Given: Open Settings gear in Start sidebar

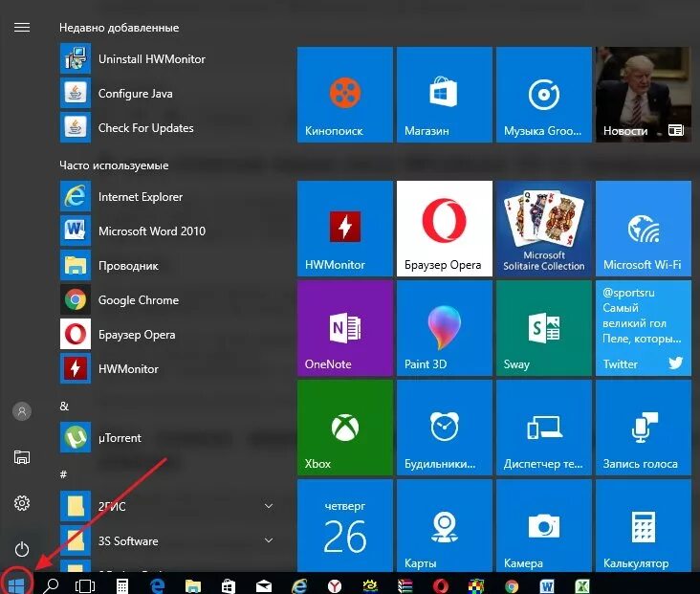Looking at the screenshot, I should pyautogui.click(x=22, y=503).
